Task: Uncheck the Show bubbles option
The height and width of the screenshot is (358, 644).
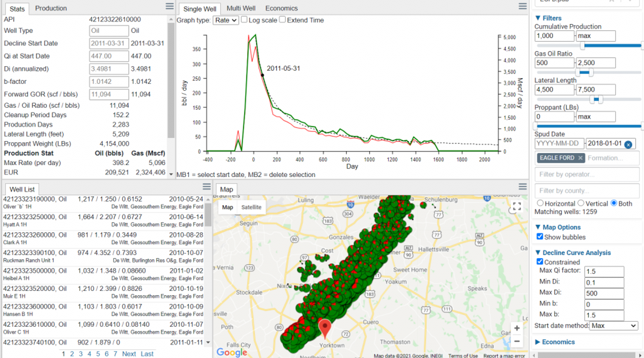Action: click(540, 237)
